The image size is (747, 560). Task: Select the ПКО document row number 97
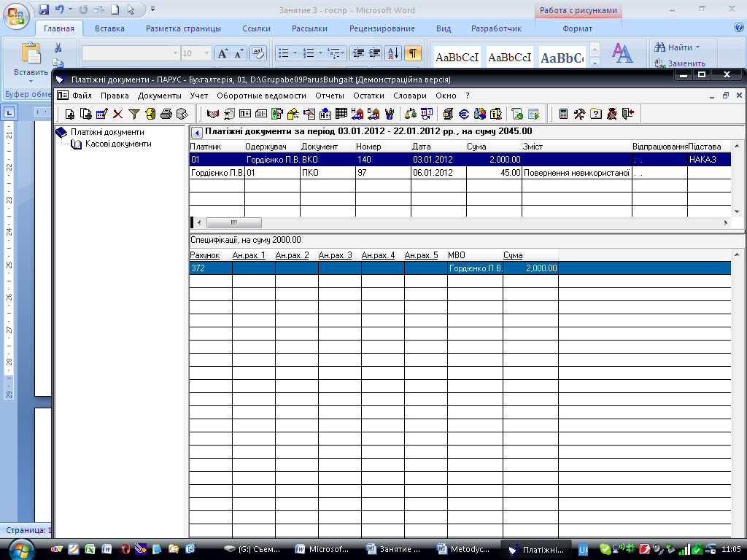coord(460,173)
